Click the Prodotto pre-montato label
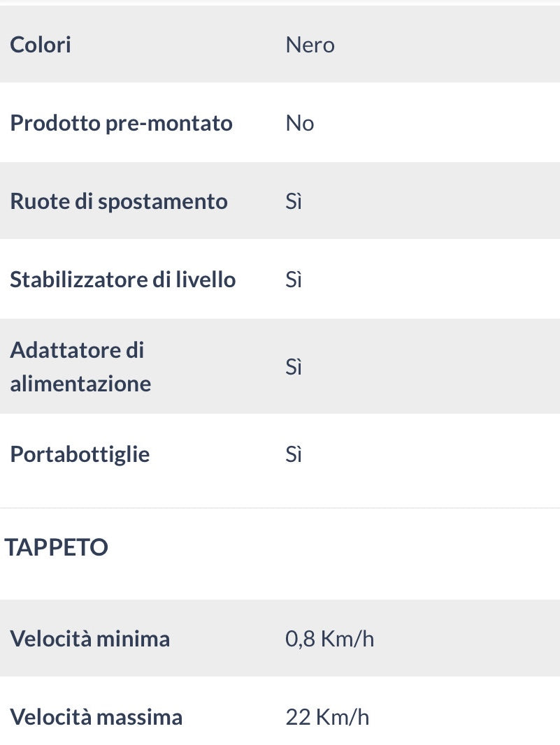This screenshot has width=560, height=745. (x=121, y=123)
